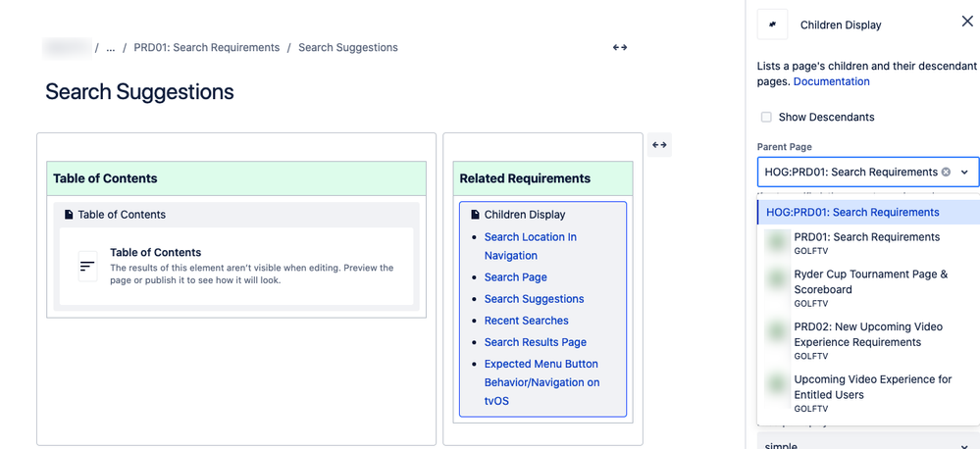Click the Children Display macro icon in panel header

pyautogui.click(x=772, y=25)
